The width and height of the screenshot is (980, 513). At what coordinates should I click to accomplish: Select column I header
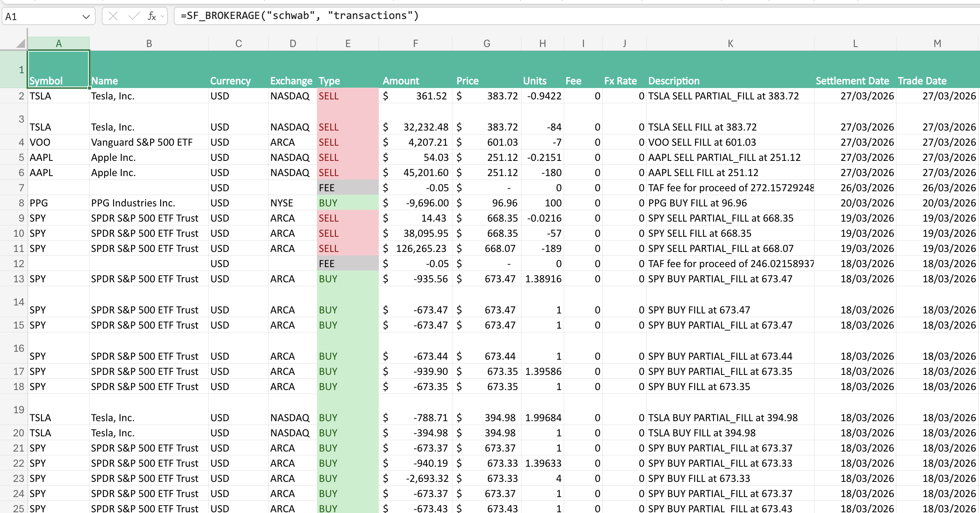pos(583,43)
